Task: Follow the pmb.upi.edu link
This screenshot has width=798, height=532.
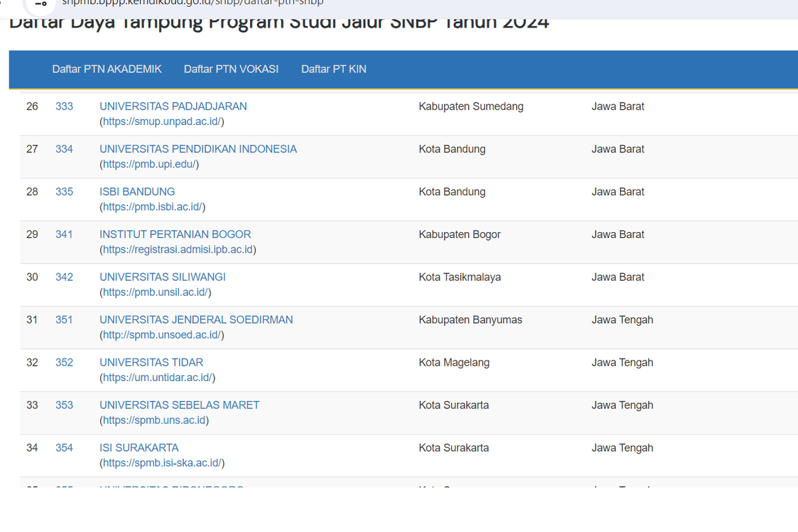Action: (150, 164)
